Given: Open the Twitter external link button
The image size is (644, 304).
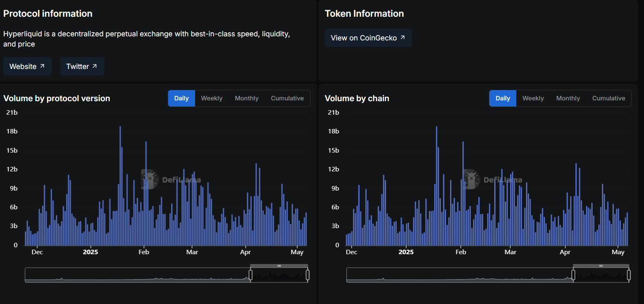Looking at the screenshot, I should click(82, 67).
